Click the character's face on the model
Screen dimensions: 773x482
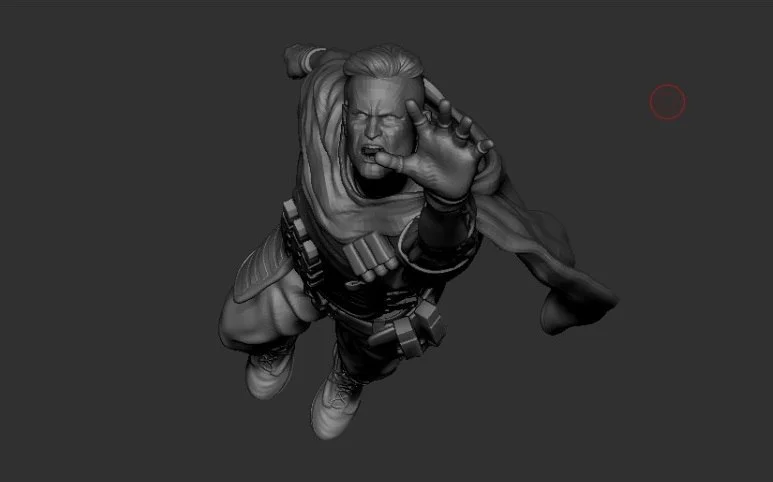click(x=377, y=130)
